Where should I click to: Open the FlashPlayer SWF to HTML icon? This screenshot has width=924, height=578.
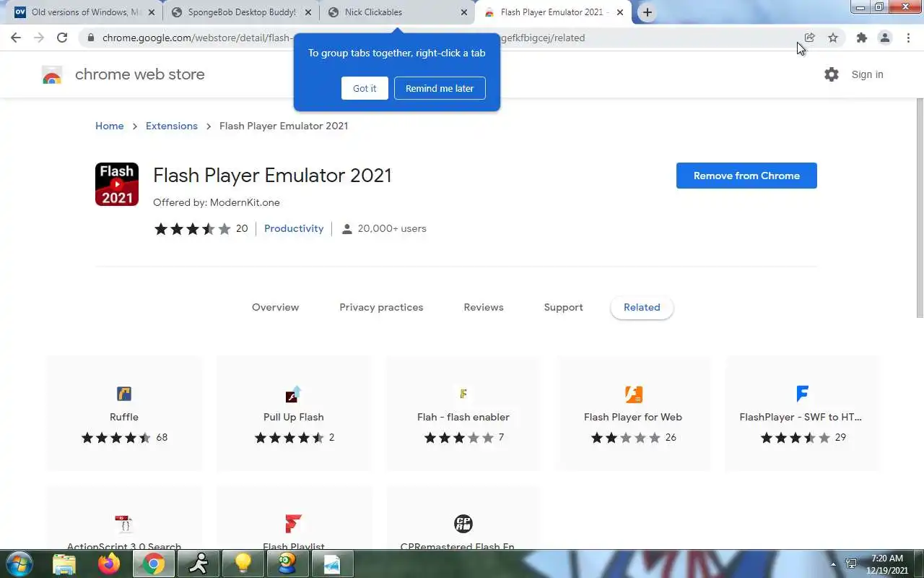point(802,394)
